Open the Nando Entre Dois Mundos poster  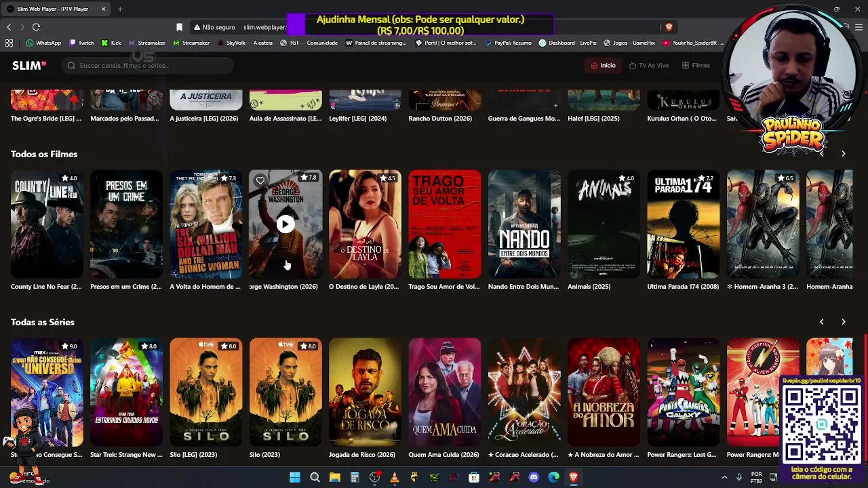click(x=524, y=224)
